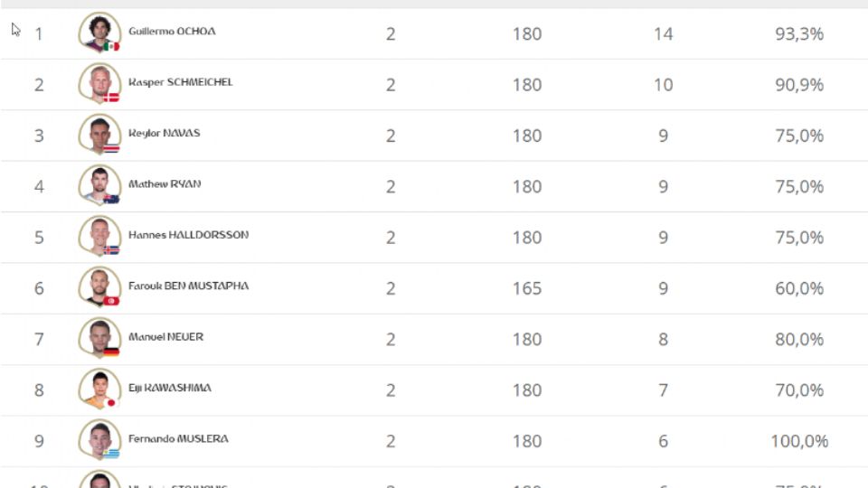Click Farouk BEN MUSTAPHA name link
The height and width of the screenshot is (488, 868).
coord(188,286)
